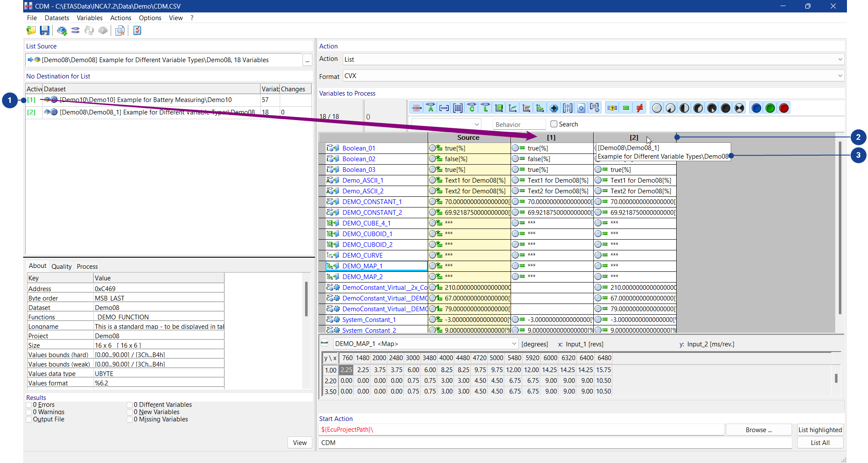Click the checklist icon in main toolbar
Screen dimensions: 868x463
pos(137,30)
